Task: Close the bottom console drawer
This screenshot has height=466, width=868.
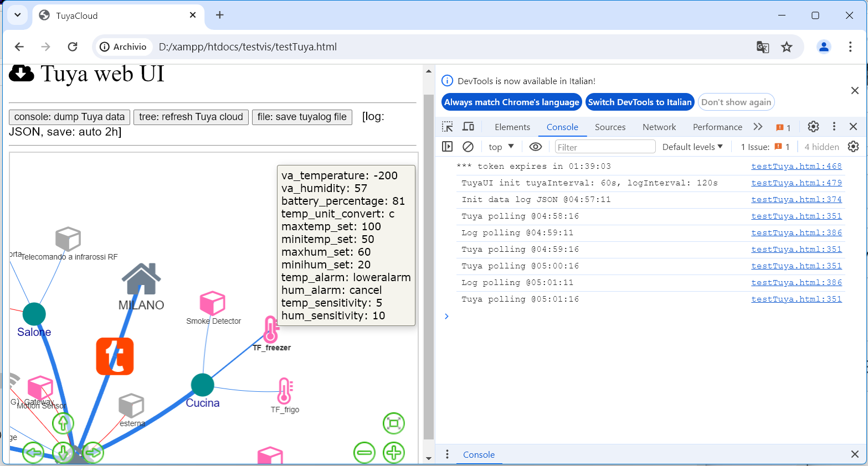Action: 854,454
